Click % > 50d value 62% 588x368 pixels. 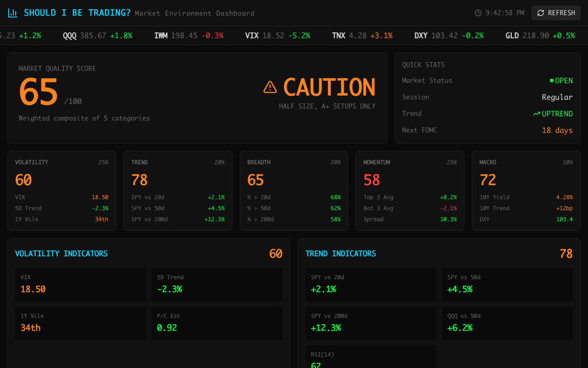pyautogui.click(x=336, y=208)
